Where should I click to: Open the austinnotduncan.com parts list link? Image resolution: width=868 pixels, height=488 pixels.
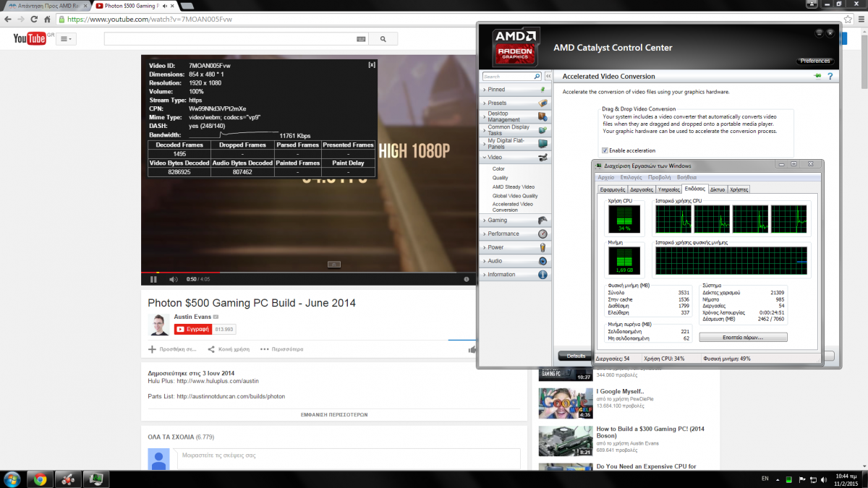click(x=231, y=396)
